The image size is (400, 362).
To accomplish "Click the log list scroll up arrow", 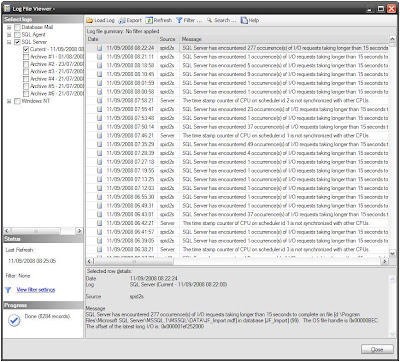I will pos(392,39).
